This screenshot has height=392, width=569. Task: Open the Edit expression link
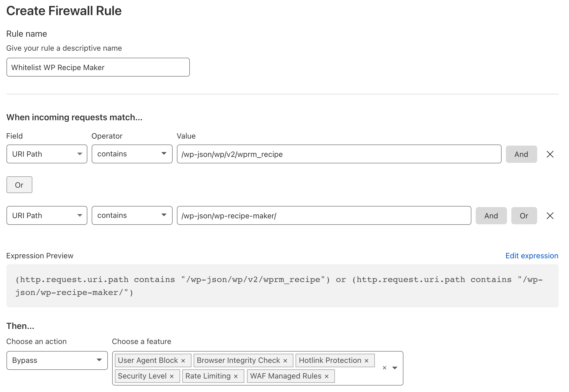[532, 256]
